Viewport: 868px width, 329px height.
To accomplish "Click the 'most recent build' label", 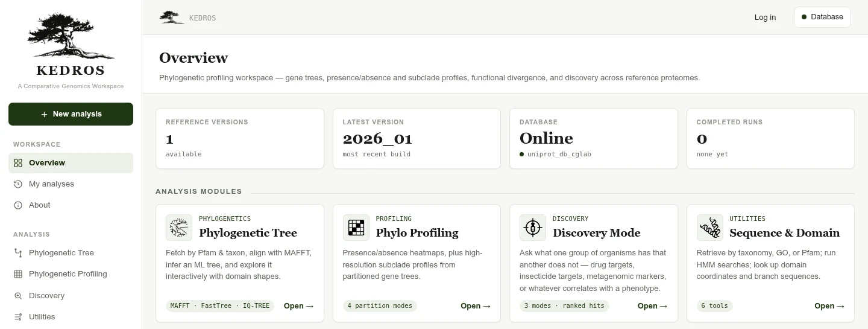I will pyautogui.click(x=377, y=155).
